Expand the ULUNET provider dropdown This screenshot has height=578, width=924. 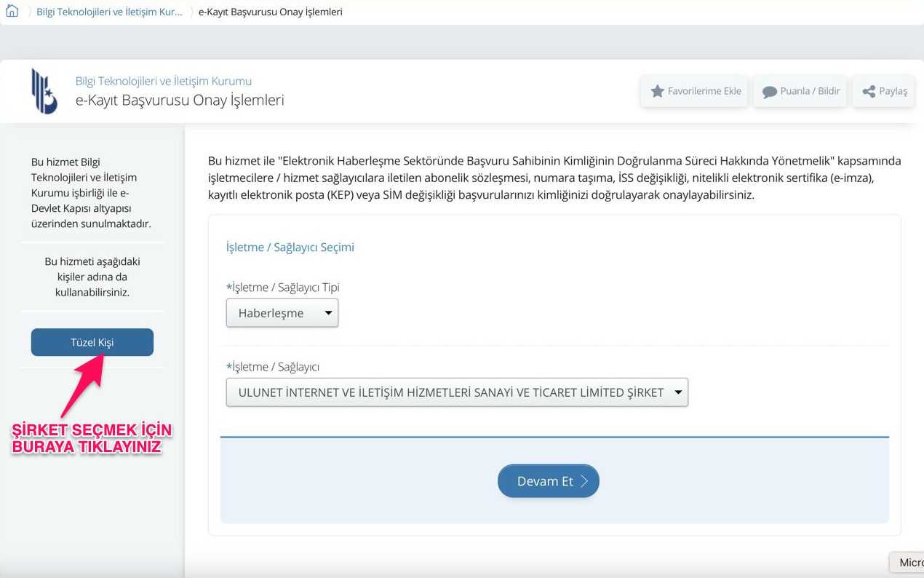coord(457,392)
